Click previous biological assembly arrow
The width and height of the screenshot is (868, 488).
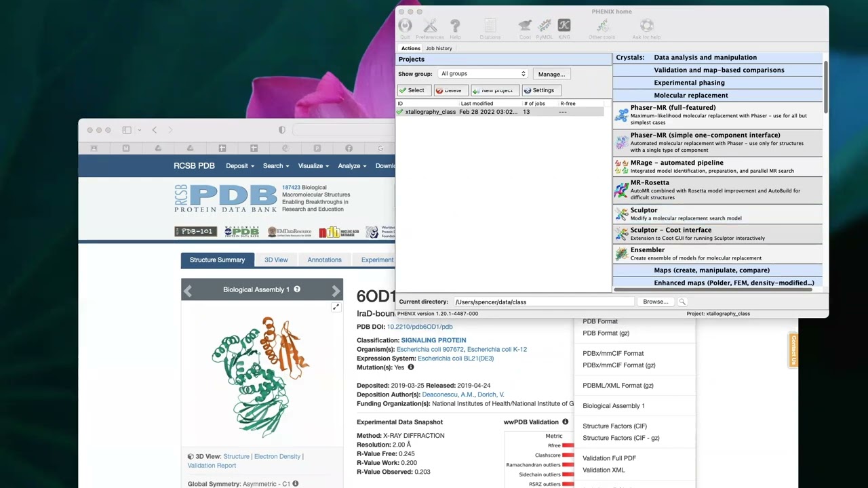pos(188,291)
